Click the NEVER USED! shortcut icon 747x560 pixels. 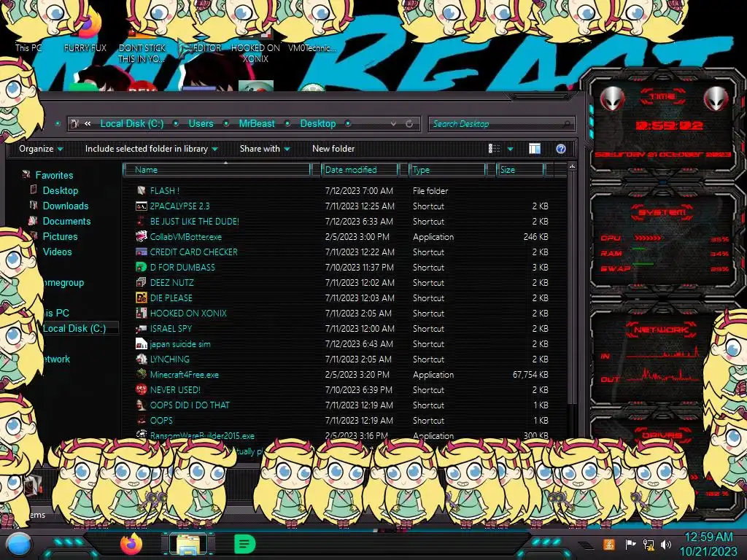[141, 389]
